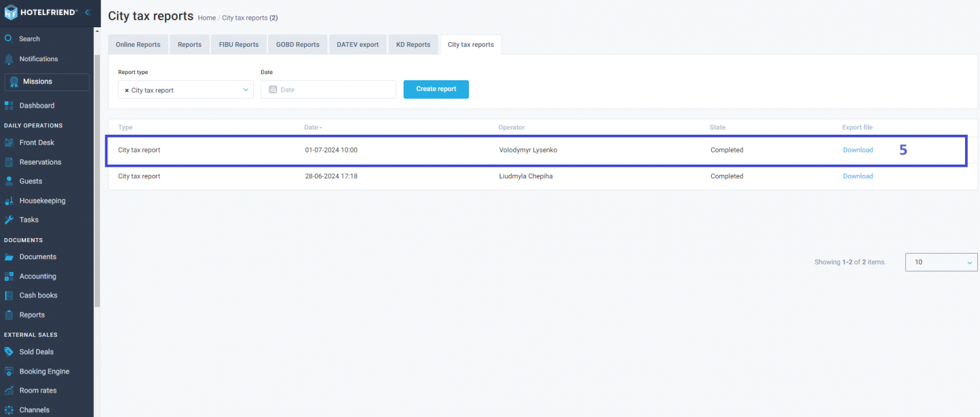Screen dimensions: 980x417
Task: Switch to Online Reports tab
Action: tap(138, 44)
